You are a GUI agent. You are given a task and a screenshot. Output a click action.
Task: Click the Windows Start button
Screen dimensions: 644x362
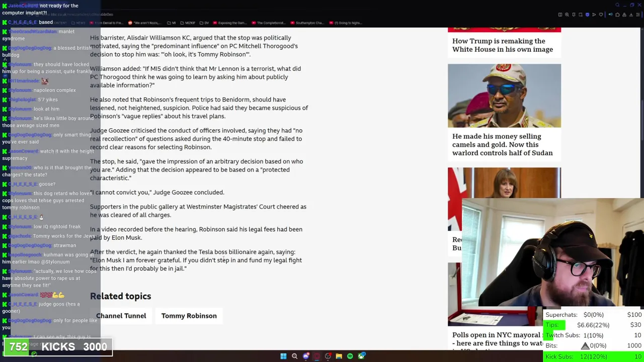tap(283, 356)
